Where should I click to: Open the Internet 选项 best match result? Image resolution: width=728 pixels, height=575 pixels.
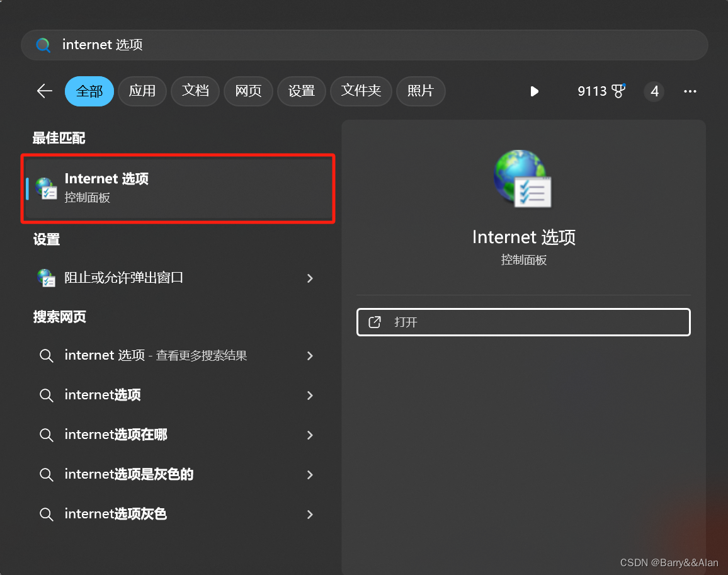(178, 188)
